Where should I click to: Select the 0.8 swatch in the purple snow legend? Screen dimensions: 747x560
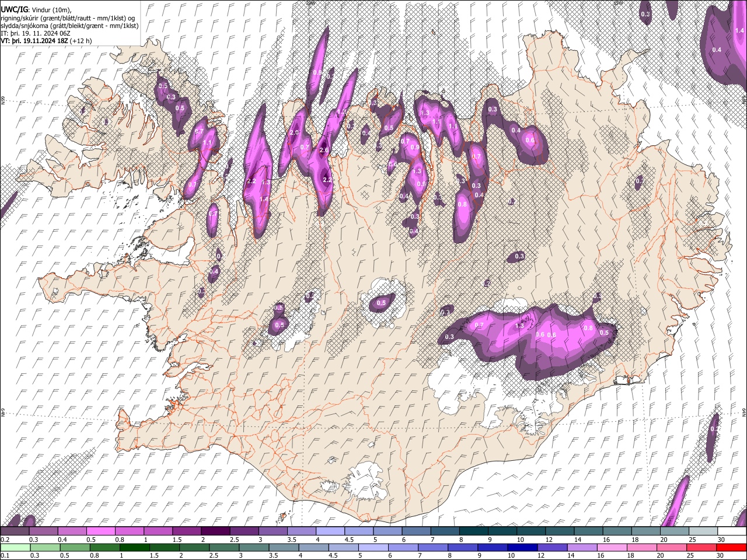pos(129,531)
